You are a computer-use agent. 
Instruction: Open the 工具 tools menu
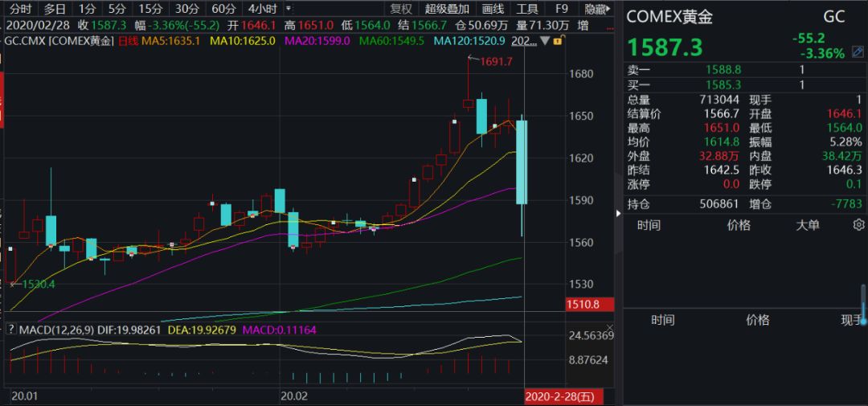(x=527, y=9)
